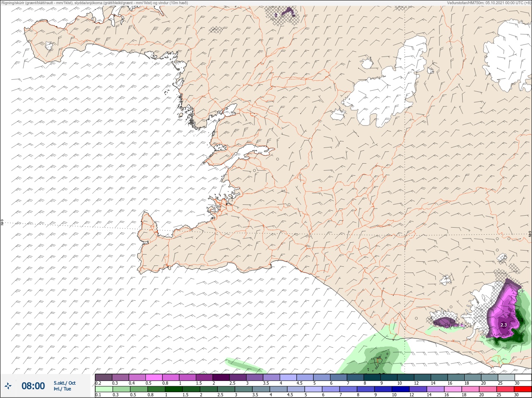Pick light grey snow swatch starting at 25
The height and width of the screenshot is (398, 532).
(507, 378)
